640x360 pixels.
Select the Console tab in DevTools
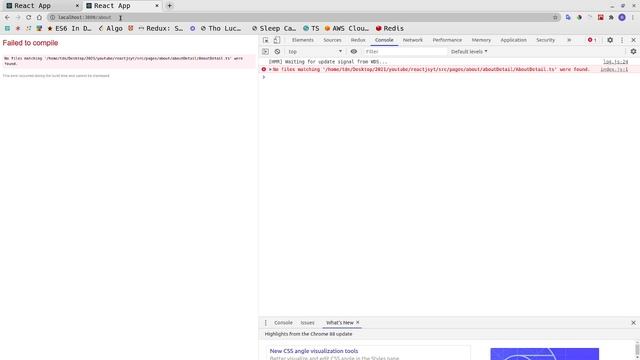click(384, 40)
